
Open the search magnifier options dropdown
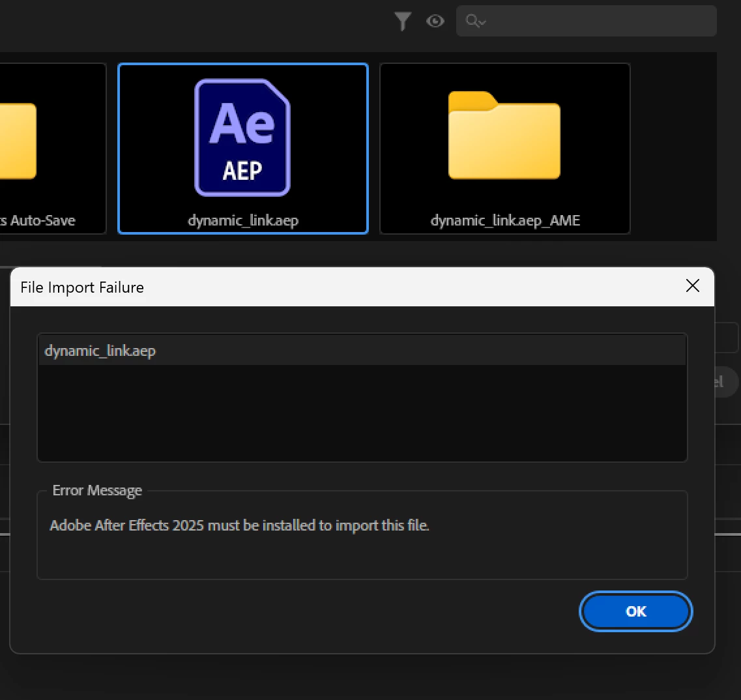pyautogui.click(x=475, y=21)
